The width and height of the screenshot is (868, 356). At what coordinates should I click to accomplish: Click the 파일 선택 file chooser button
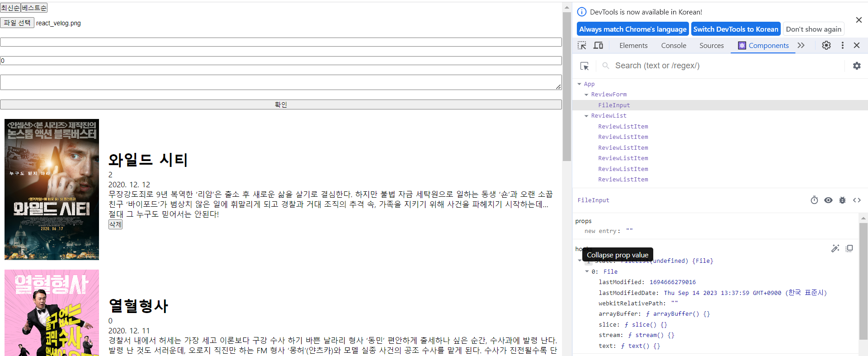tap(17, 23)
